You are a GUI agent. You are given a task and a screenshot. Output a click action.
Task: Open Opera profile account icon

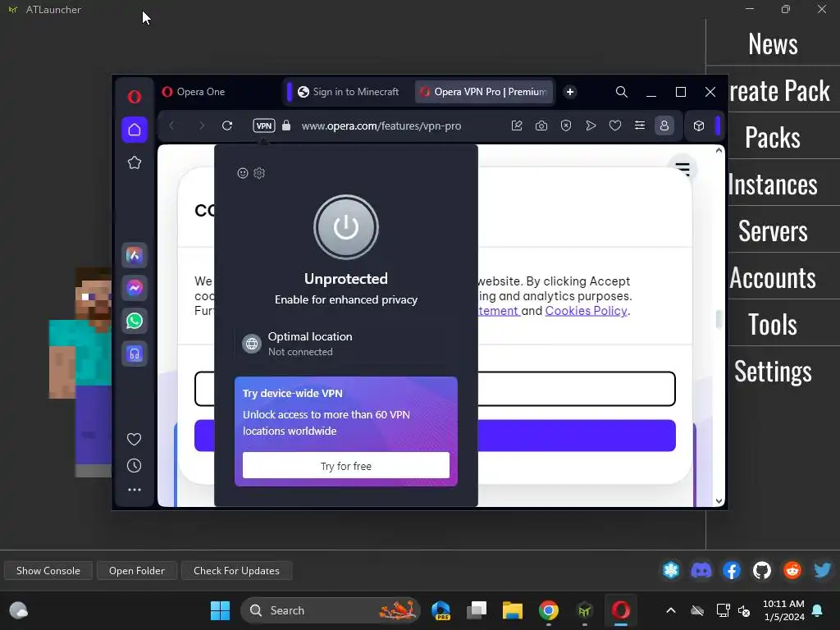664,126
